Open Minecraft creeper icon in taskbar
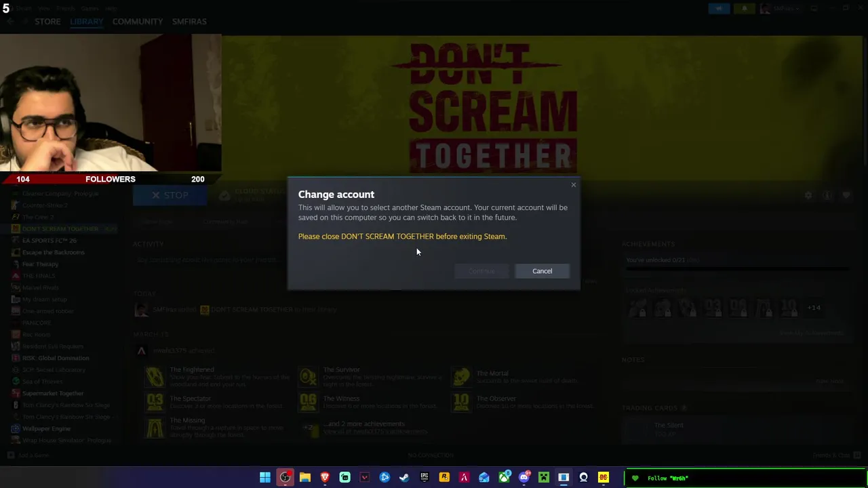Image resolution: width=868 pixels, height=488 pixels. click(544, 478)
